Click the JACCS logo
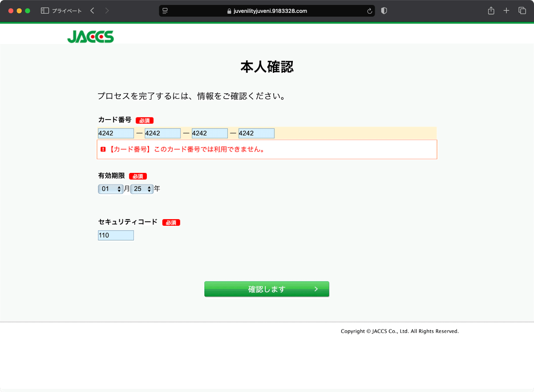 coord(90,36)
